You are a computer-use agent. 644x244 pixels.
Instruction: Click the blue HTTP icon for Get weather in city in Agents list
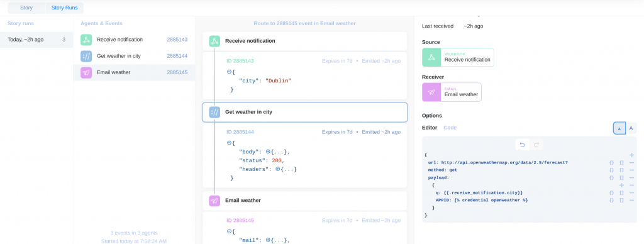pyautogui.click(x=86, y=56)
